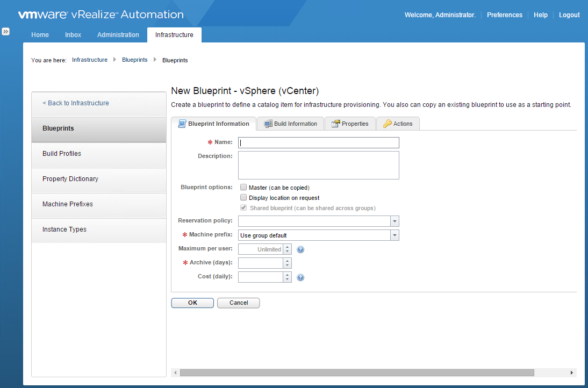Open the Inbox tab
Image resolution: width=588 pixels, height=388 pixels.
pyautogui.click(x=73, y=35)
